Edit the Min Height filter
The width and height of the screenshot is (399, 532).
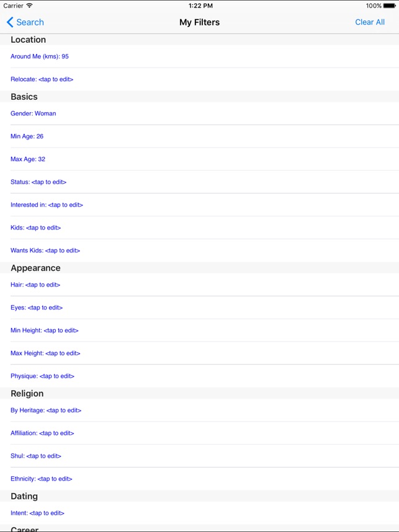tap(45, 330)
